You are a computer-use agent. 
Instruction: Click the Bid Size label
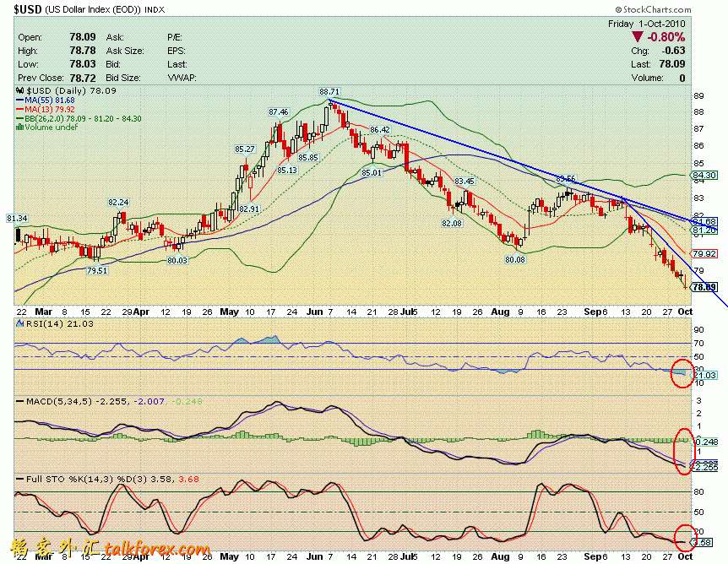pyautogui.click(x=123, y=78)
